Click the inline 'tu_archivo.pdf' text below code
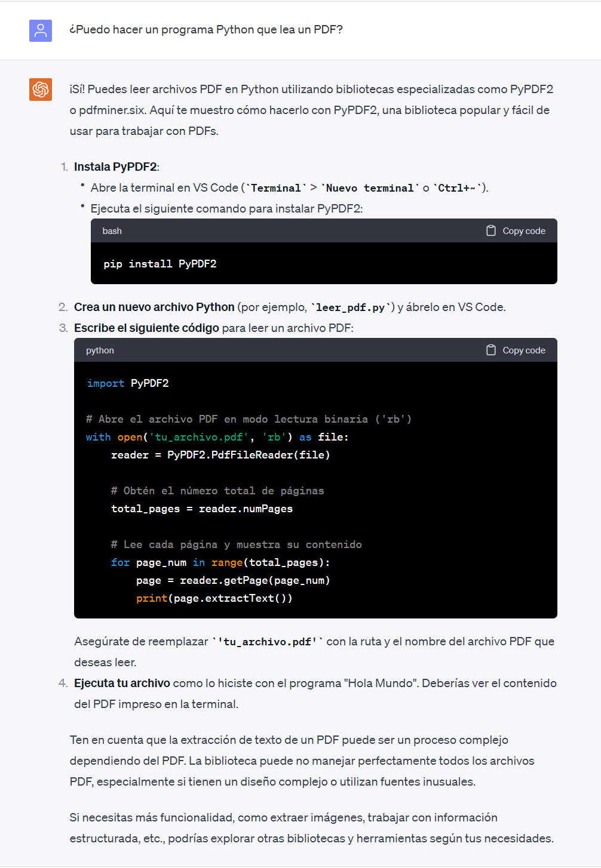 (x=267, y=642)
